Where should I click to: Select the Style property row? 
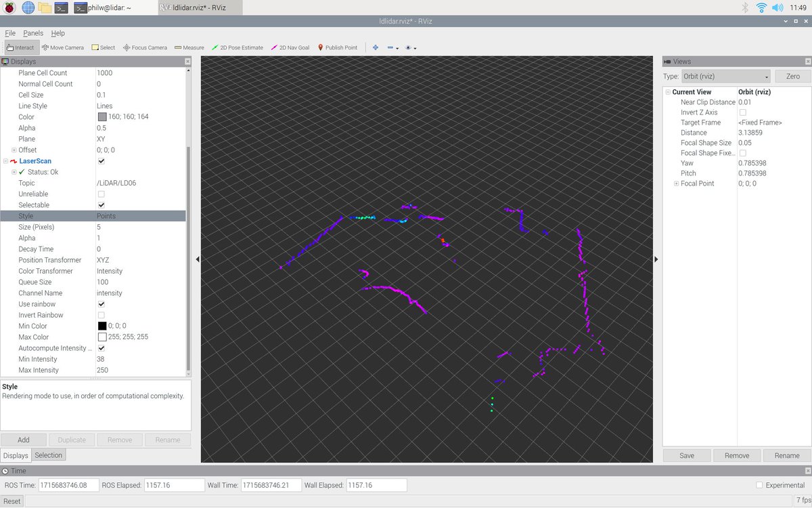click(93, 216)
